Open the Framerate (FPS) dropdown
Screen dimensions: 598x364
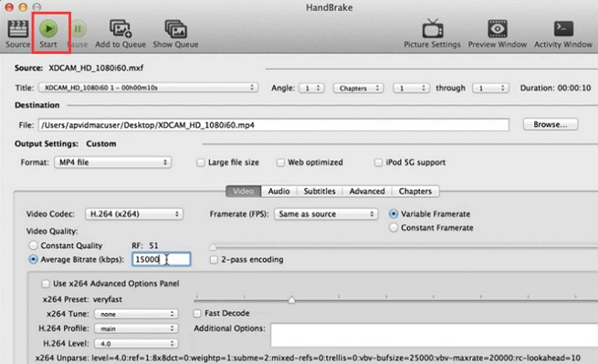pyautogui.click(x=326, y=214)
